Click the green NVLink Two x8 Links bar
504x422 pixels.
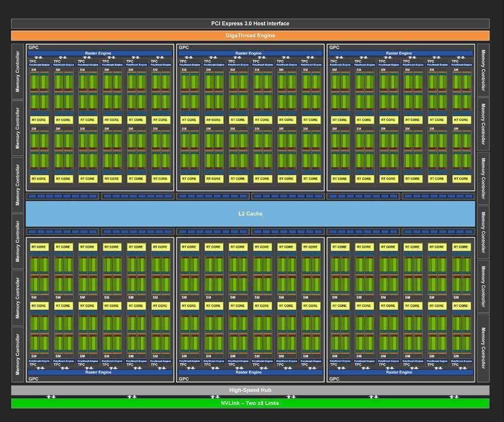coord(250,404)
